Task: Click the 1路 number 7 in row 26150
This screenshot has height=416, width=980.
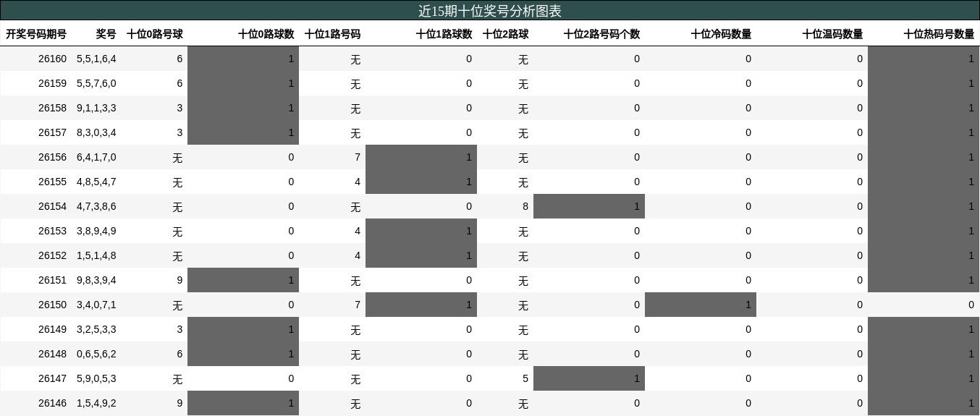Action: (x=358, y=305)
